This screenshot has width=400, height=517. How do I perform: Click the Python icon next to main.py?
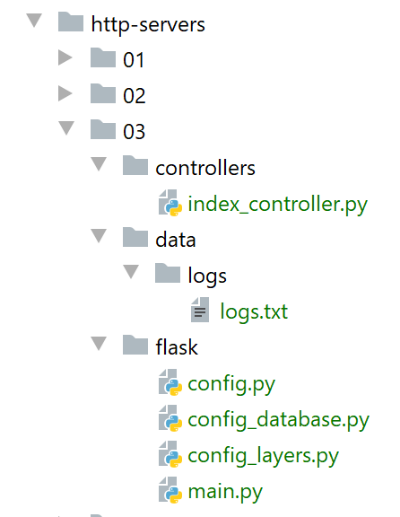[170, 490]
